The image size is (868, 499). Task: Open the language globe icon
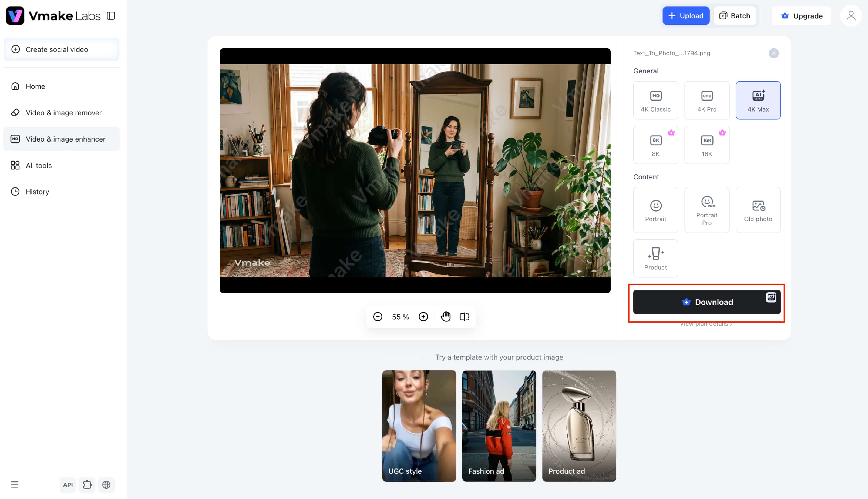coord(106,485)
